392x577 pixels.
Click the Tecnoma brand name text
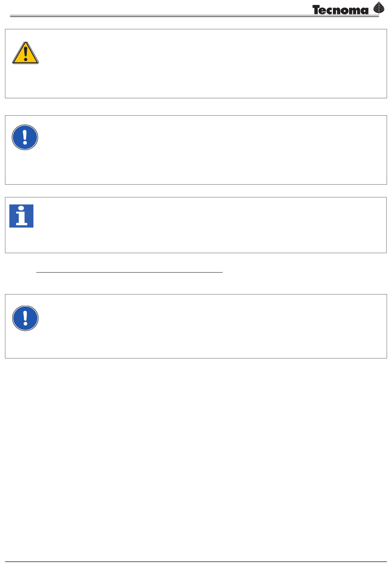(340, 10)
